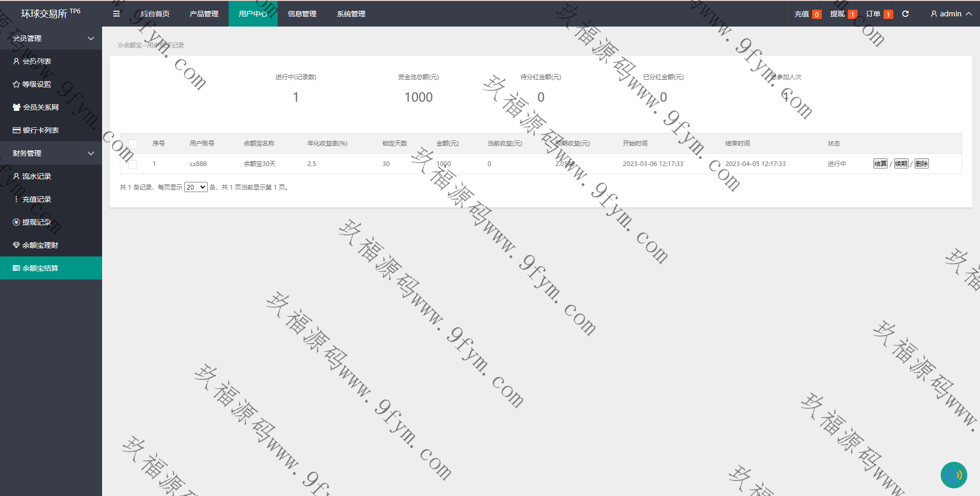This screenshot has height=496, width=980.
Task: Click the 结算 button for cz888
Action: click(x=880, y=164)
